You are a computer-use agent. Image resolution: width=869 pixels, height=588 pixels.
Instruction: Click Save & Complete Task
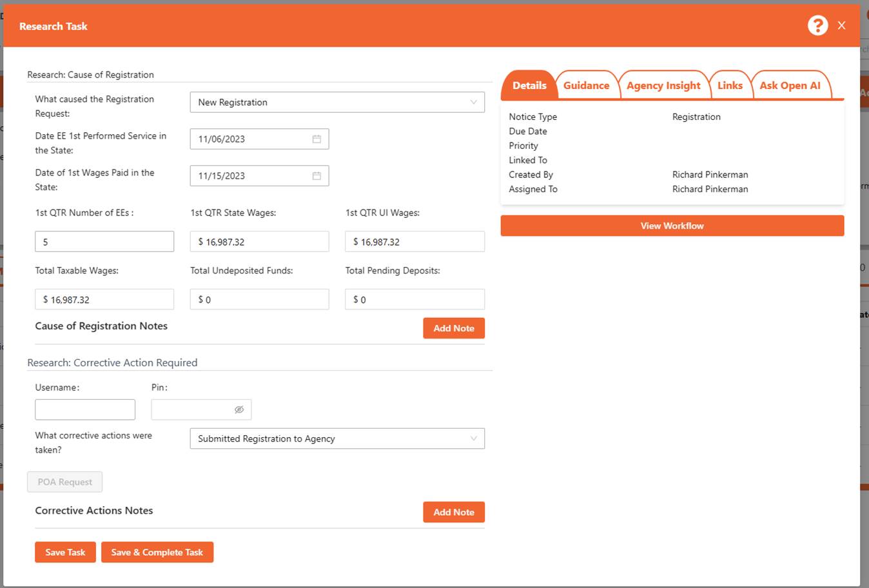coord(157,552)
